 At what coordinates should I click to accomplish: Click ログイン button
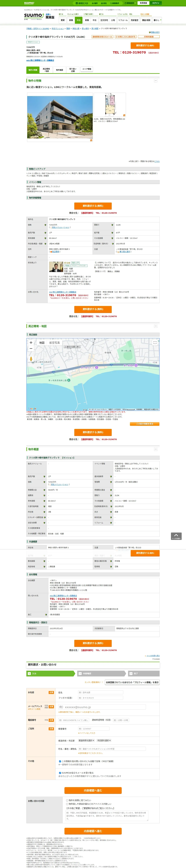(156, 3)
